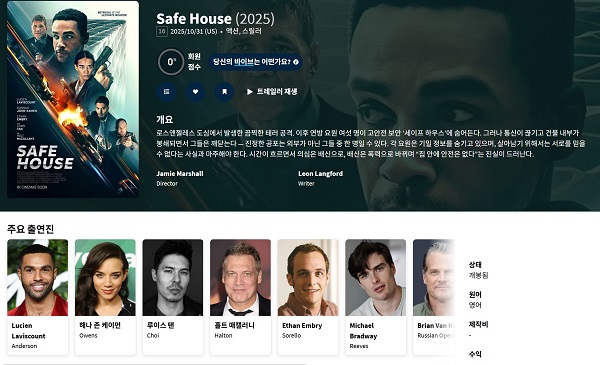Select 루이스 탠 cast photo
Screen dimensions: 600x365
[173, 278]
